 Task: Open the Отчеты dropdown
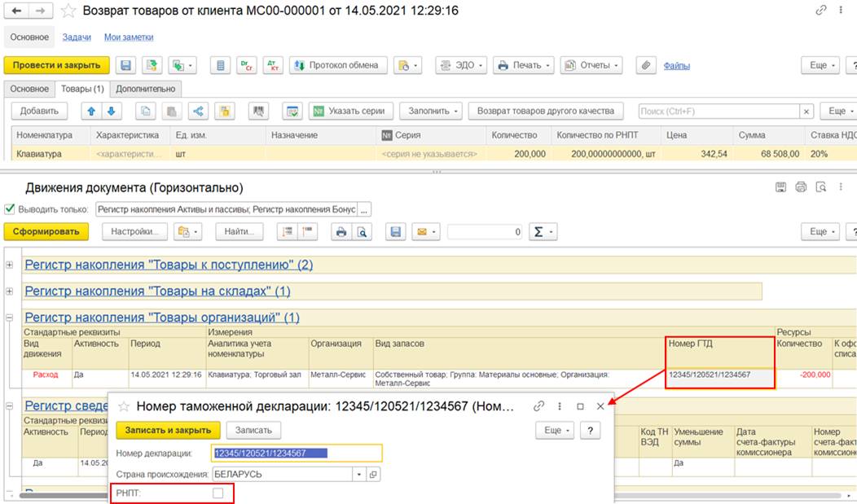coord(591,65)
